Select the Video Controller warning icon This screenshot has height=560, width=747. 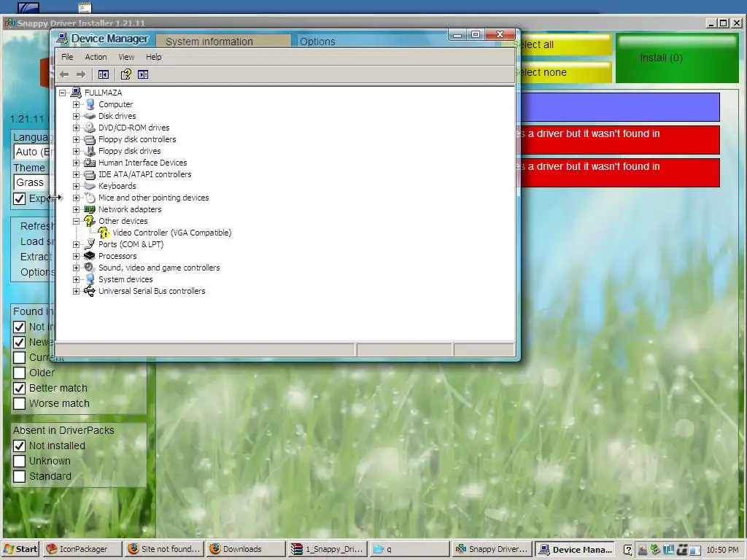(104, 233)
